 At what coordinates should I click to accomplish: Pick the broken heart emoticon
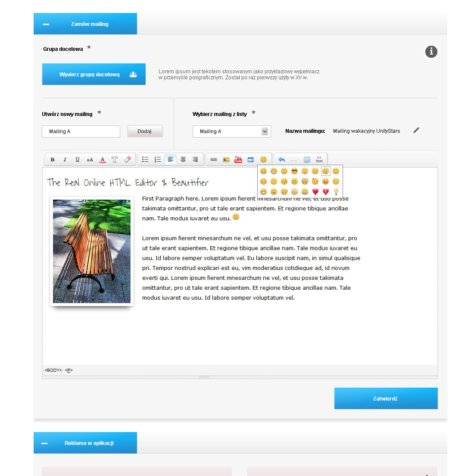click(326, 191)
